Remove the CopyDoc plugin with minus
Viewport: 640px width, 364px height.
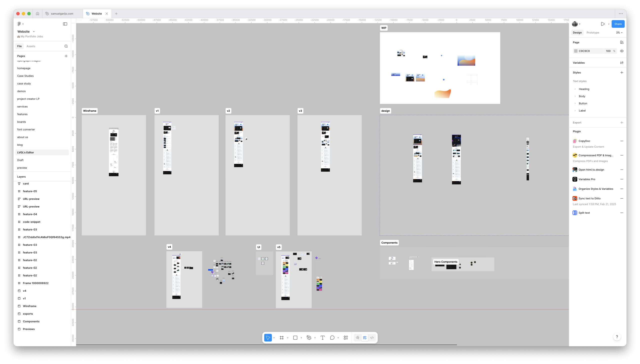(621, 141)
